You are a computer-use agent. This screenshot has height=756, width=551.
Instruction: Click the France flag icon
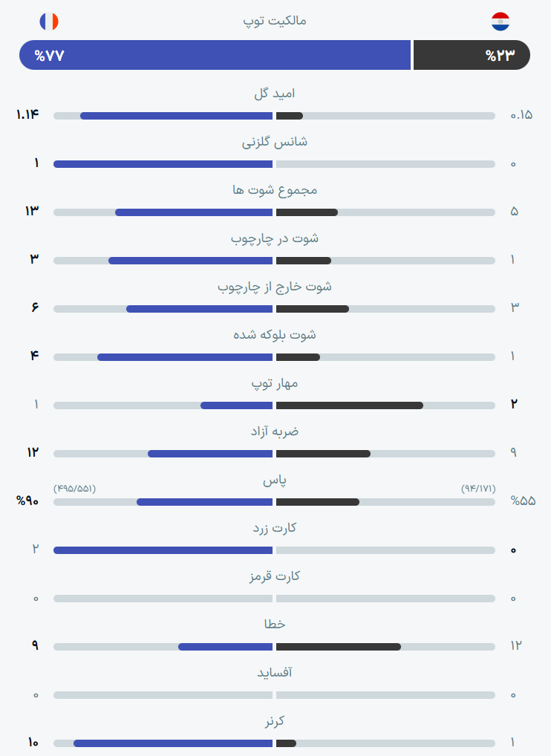pyautogui.click(x=49, y=22)
